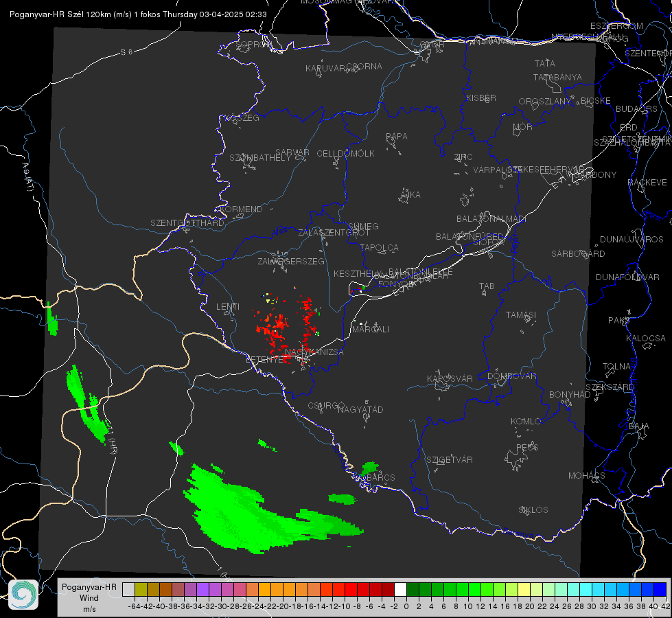Select the SIKLOS city label
The image size is (672, 618).
pos(533,510)
